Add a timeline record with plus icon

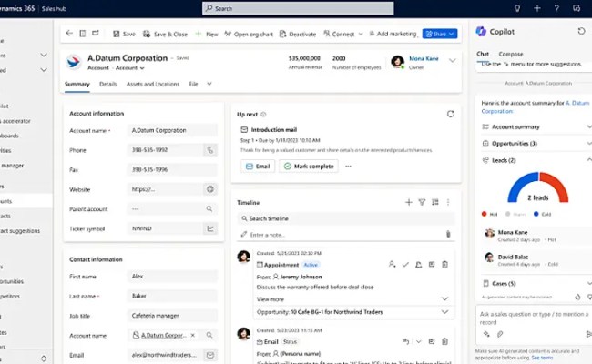tap(409, 203)
